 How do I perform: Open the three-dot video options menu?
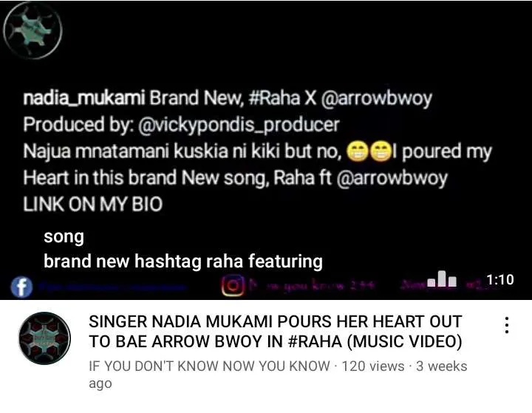[507, 325]
